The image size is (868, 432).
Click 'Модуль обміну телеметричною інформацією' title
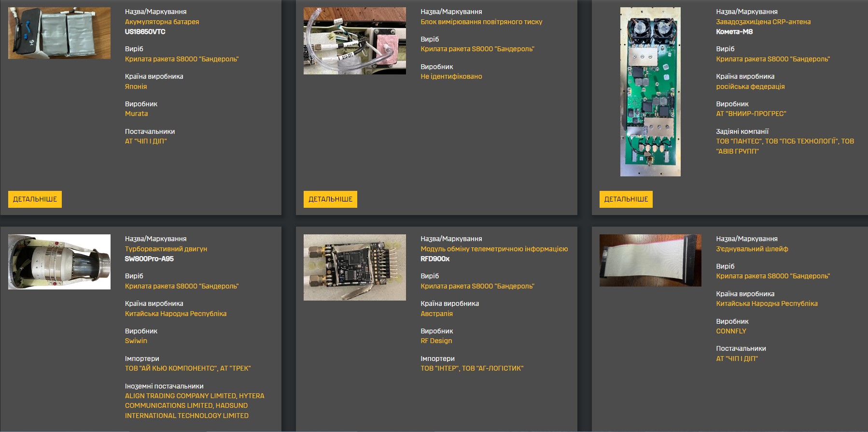494,249
